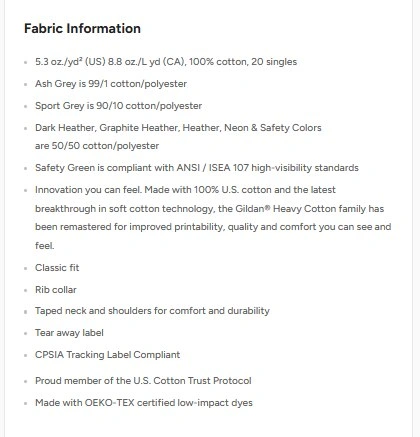The image size is (420, 437).
Task: Click the 5.3 oz./yd² fabric weight line
Action: [166, 62]
